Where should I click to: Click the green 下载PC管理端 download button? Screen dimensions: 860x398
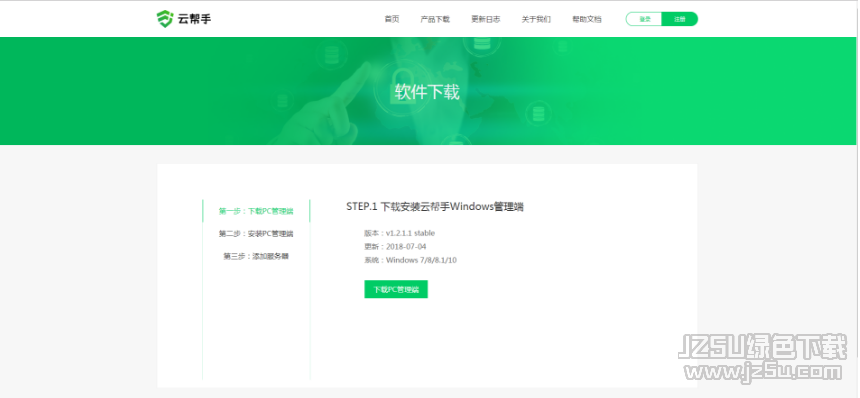396,289
